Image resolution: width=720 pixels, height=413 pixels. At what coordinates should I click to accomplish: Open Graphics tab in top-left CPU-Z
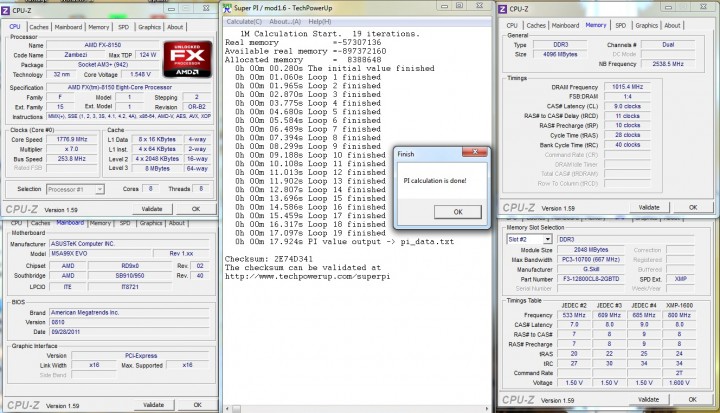tap(149, 27)
